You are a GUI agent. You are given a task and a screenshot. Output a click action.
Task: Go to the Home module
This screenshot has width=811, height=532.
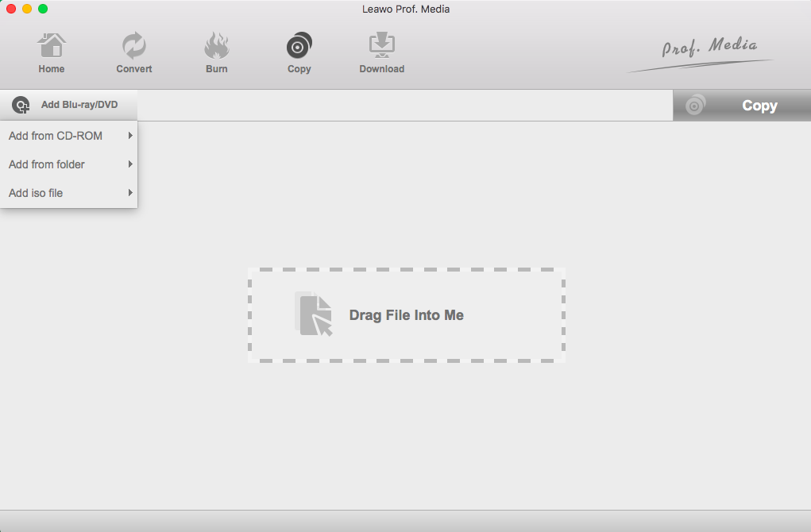51,53
